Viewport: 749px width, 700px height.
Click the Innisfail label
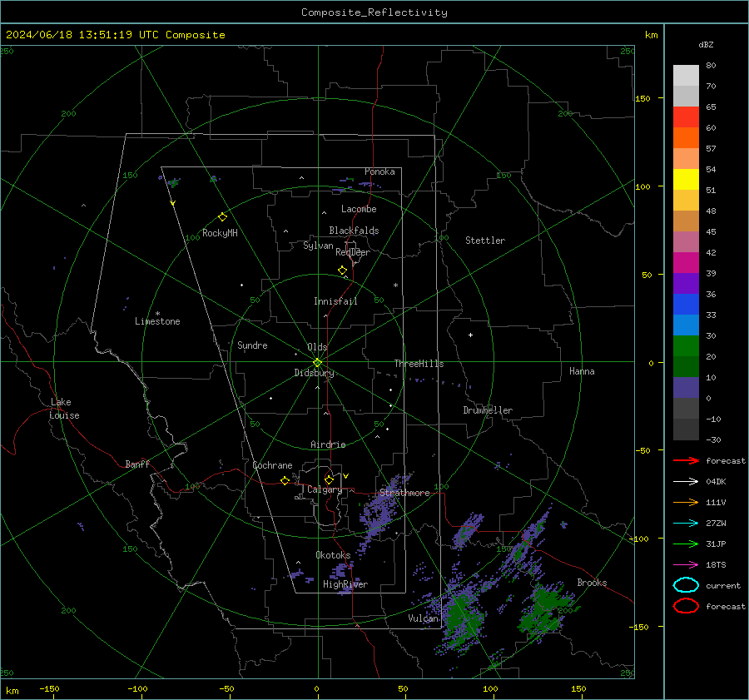[335, 301]
